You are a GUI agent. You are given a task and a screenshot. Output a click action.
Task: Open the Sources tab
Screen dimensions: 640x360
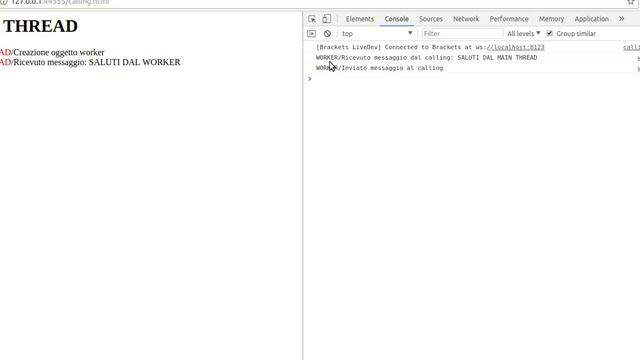[x=431, y=19]
